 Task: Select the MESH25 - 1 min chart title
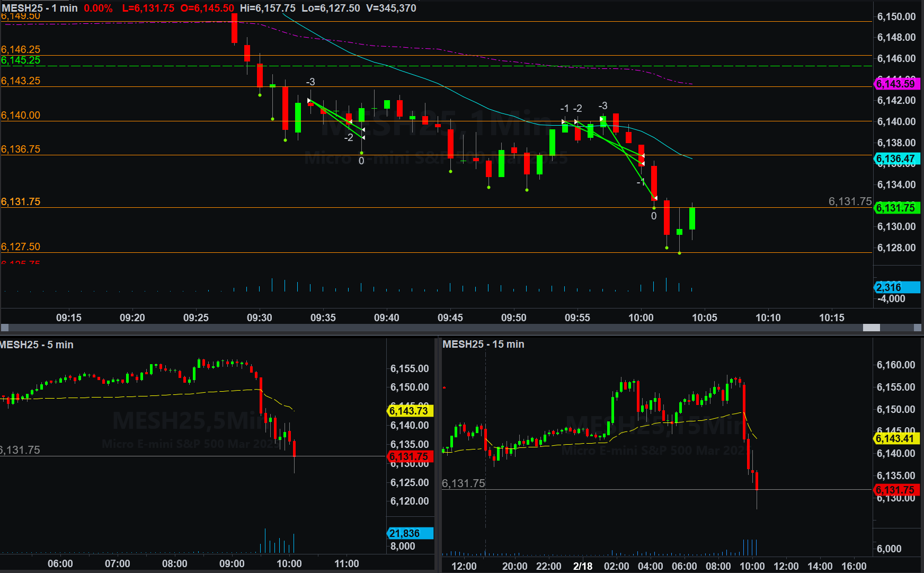[40, 8]
